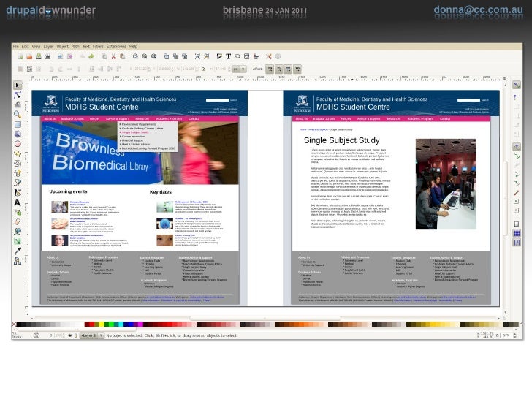Select the Bezier Pen tool
Screen dimensions: 532x399
pos(18,183)
